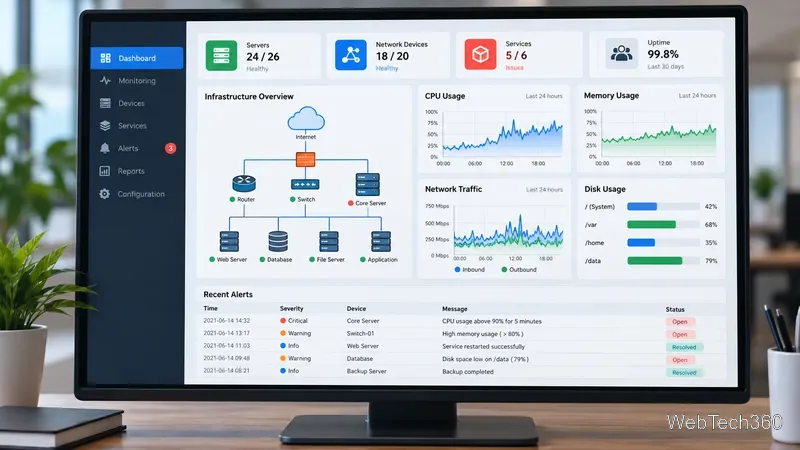This screenshot has width=800, height=450.
Task: Click 'Last 24 hours' on Memory Usage
Action: [697, 95]
